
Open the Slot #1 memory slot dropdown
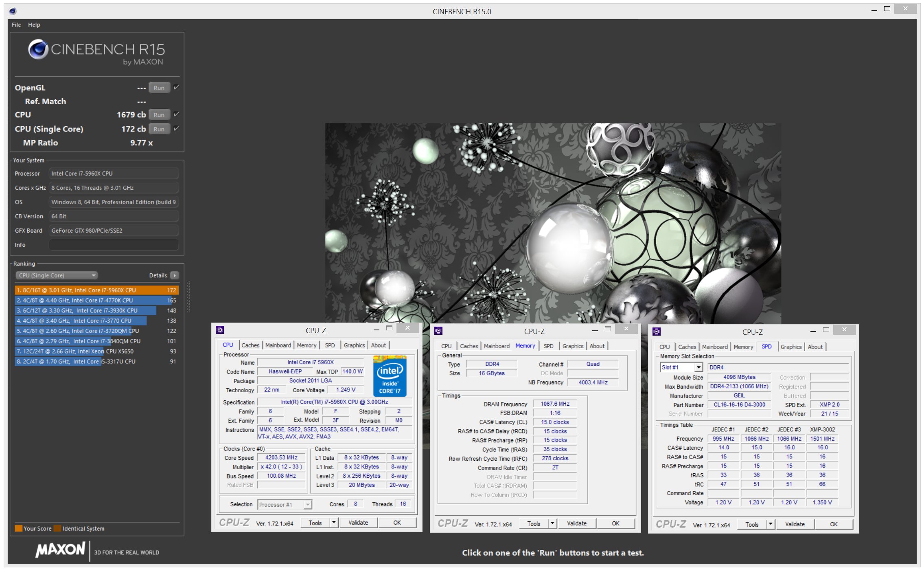(681, 367)
